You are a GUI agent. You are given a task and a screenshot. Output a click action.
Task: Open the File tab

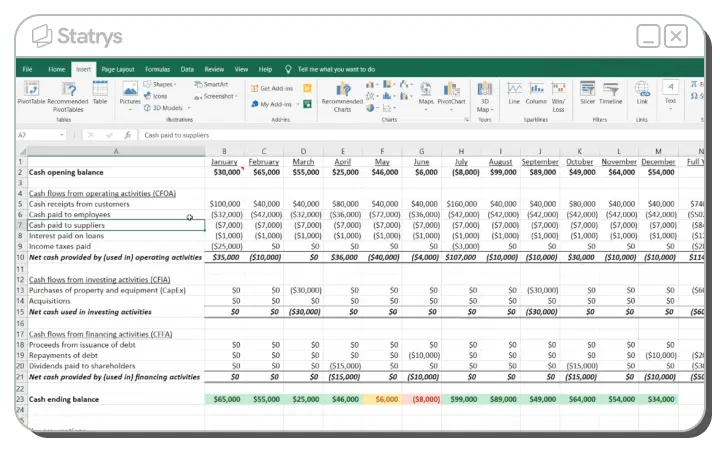(x=28, y=69)
